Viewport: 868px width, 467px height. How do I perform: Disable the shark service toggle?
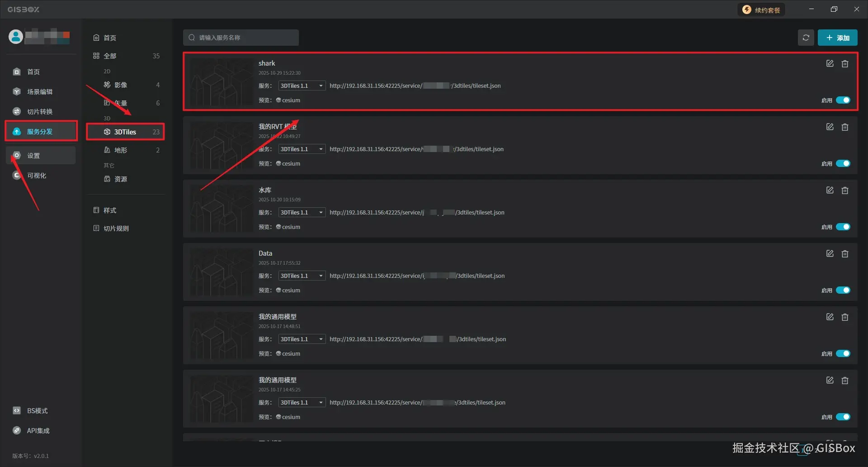coord(843,100)
